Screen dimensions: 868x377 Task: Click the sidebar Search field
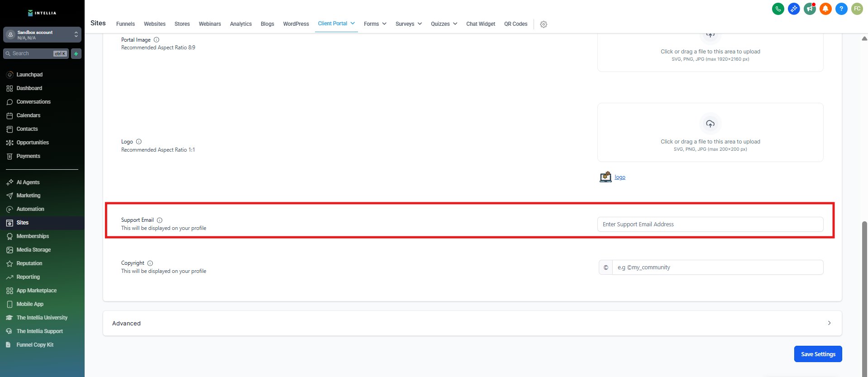tap(36, 54)
